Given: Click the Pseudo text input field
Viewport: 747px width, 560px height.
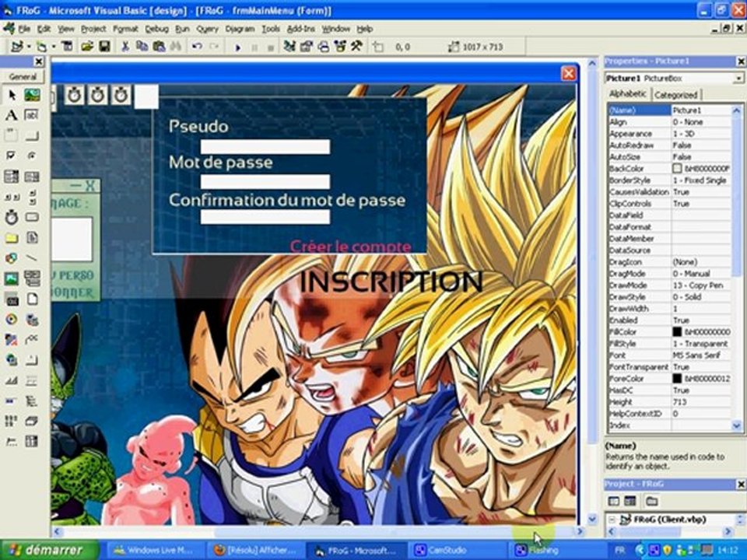Looking at the screenshot, I should pos(265,147).
